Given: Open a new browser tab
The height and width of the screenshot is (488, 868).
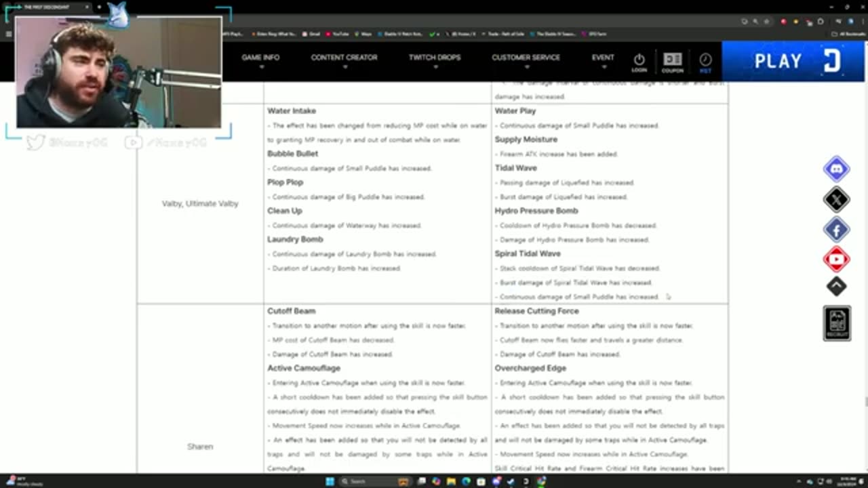Looking at the screenshot, I should tap(99, 7).
